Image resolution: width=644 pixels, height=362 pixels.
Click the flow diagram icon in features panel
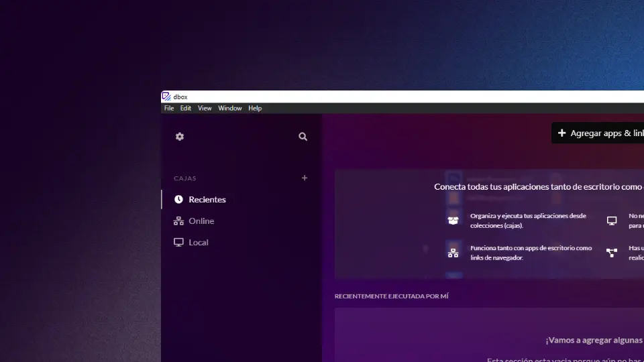point(612,253)
